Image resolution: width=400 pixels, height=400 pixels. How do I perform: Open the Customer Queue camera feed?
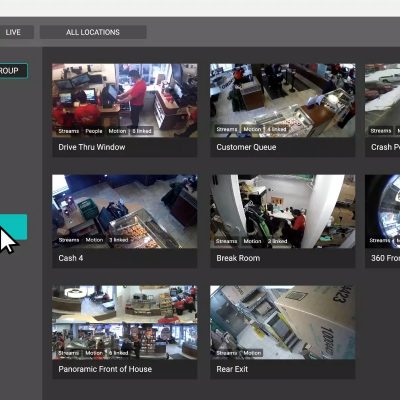(x=283, y=100)
